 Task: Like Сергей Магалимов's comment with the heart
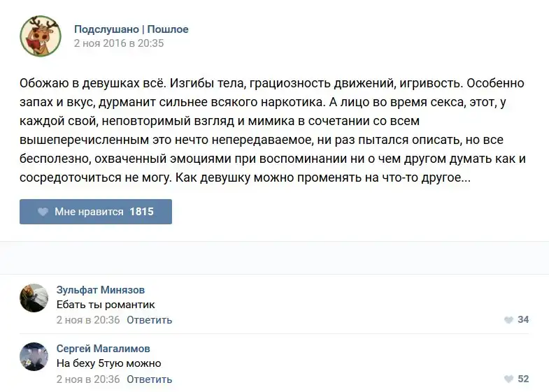pos(508,379)
